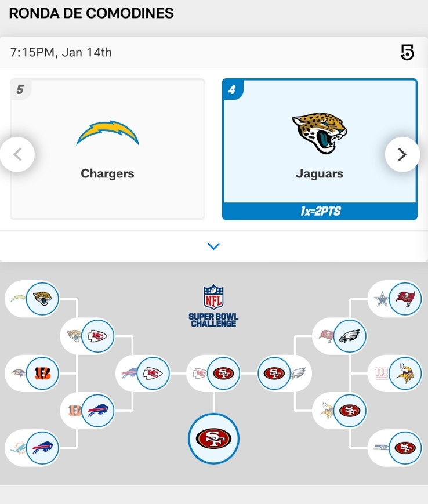Expand matchup details with the down chevron
Image resolution: width=428 pixels, height=504 pixels.
(x=214, y=246)
